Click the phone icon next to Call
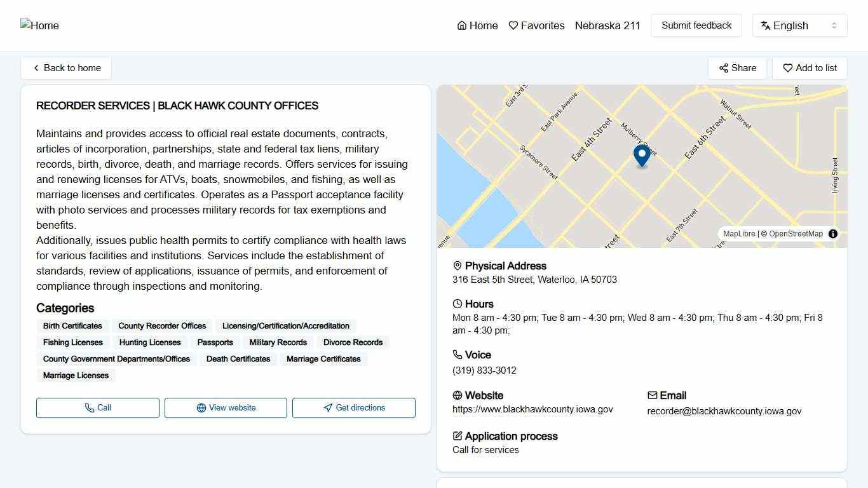This screenshot has height=488, width=868. (x=90, y=407)
